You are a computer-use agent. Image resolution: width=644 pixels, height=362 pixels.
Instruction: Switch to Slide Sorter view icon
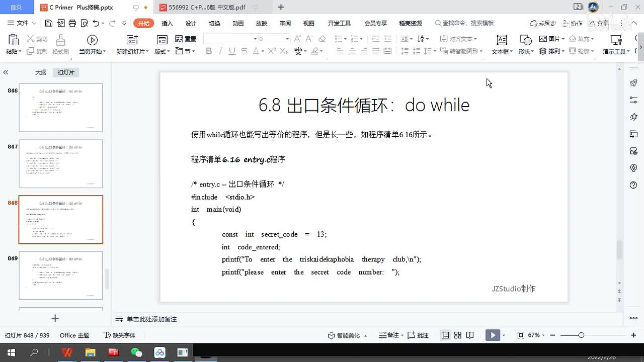click(458, 335)
